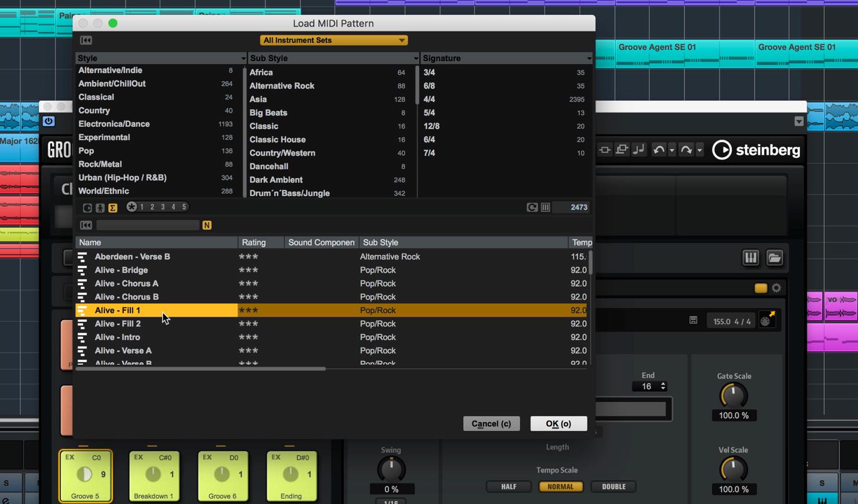Viewport: 858px width, 504px height.
Task: Select the Alive - Chorus A pattern
Action: [331, 283]
